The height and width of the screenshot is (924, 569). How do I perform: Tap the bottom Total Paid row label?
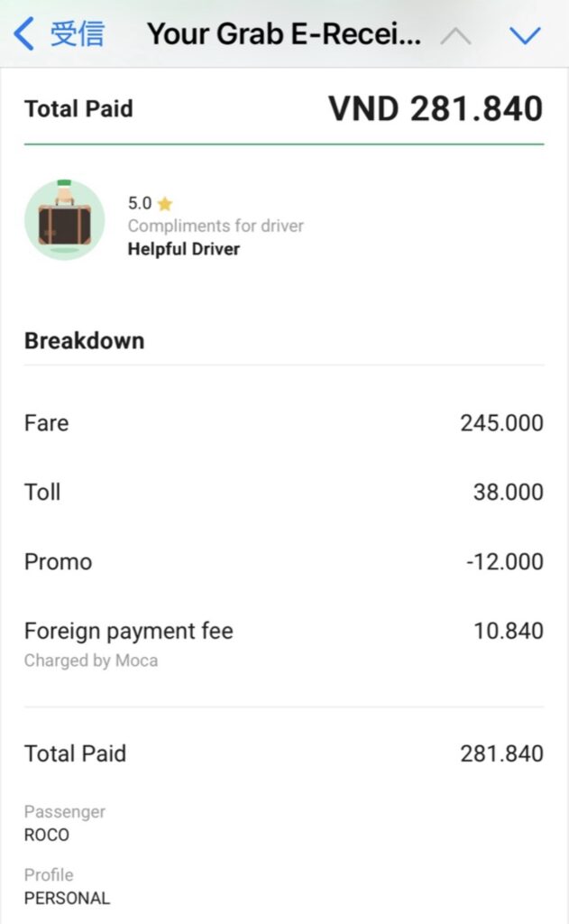point(75,753)
